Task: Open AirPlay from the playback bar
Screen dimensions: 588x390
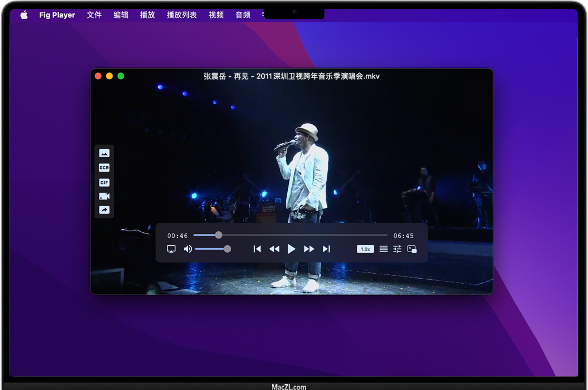Action: click(x=171, y=249)
